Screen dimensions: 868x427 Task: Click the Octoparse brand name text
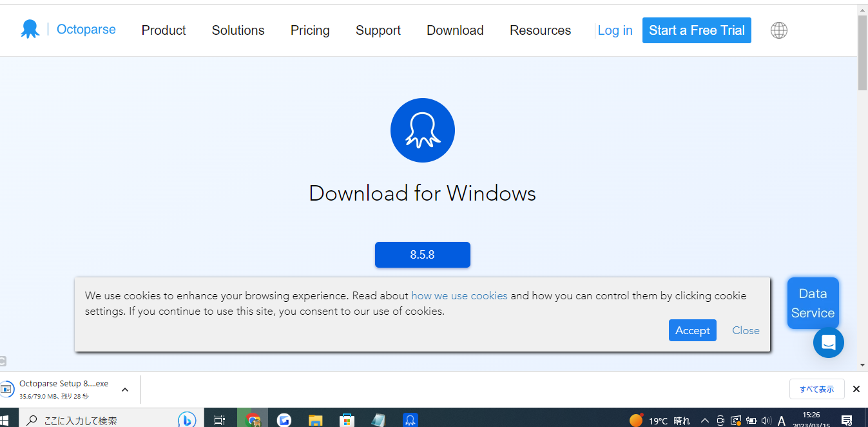(86, 29)
